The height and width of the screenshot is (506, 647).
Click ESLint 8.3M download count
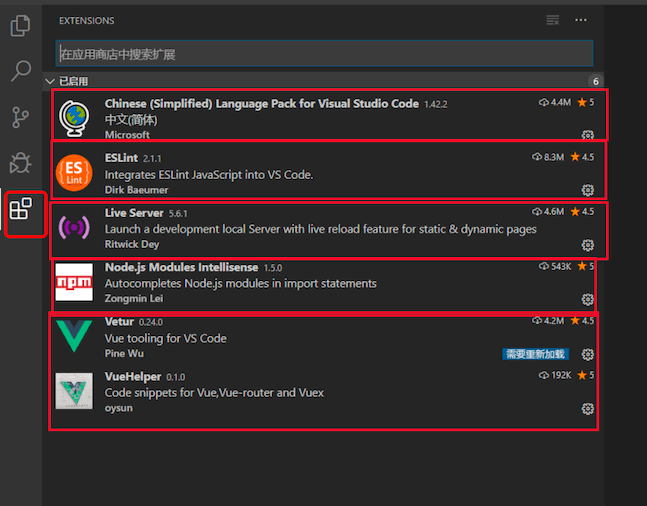tap(548, 157)
